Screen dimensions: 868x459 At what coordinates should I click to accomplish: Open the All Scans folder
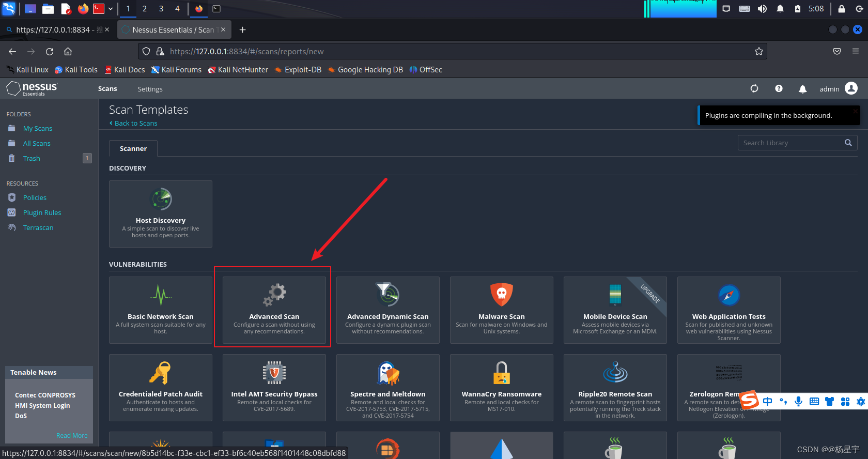pos(37,143)
